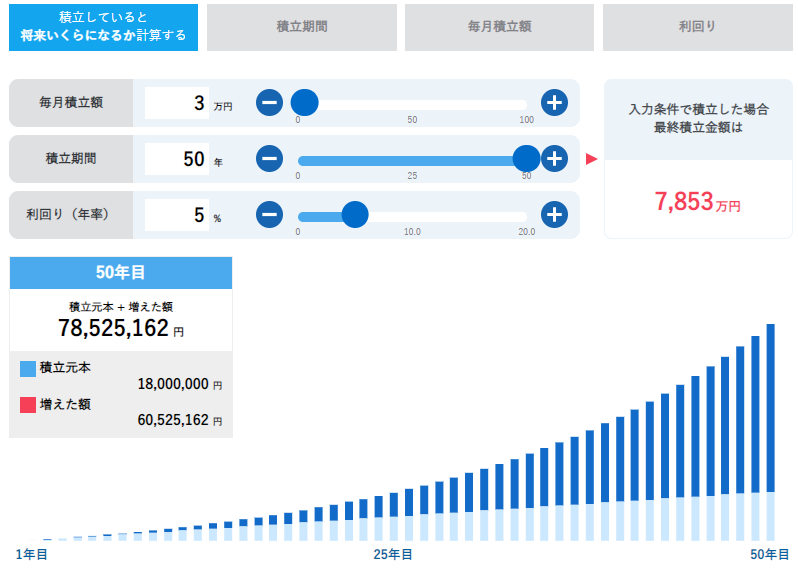
Task: Increase 積立期間 with plus icon
Action: tap(554, 159)
